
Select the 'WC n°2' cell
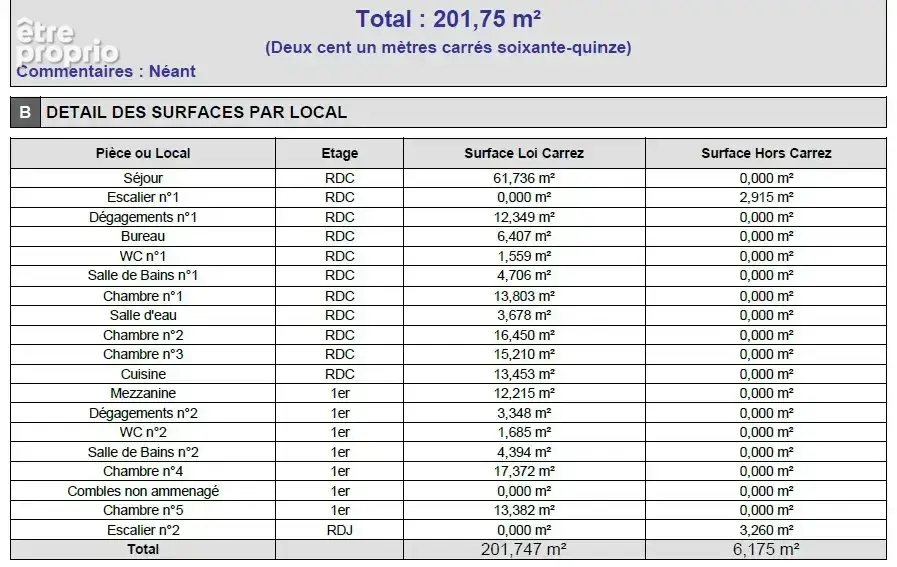(143, 433)
